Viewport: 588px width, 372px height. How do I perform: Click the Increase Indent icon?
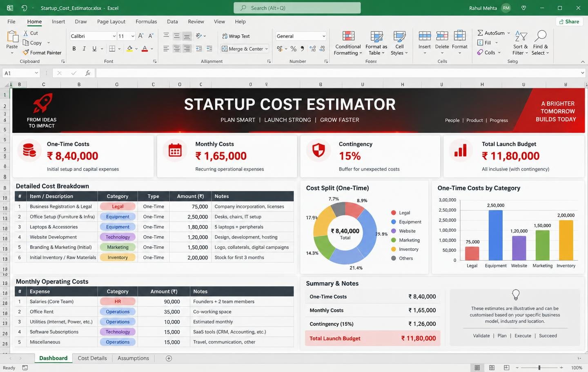[209, 49]
